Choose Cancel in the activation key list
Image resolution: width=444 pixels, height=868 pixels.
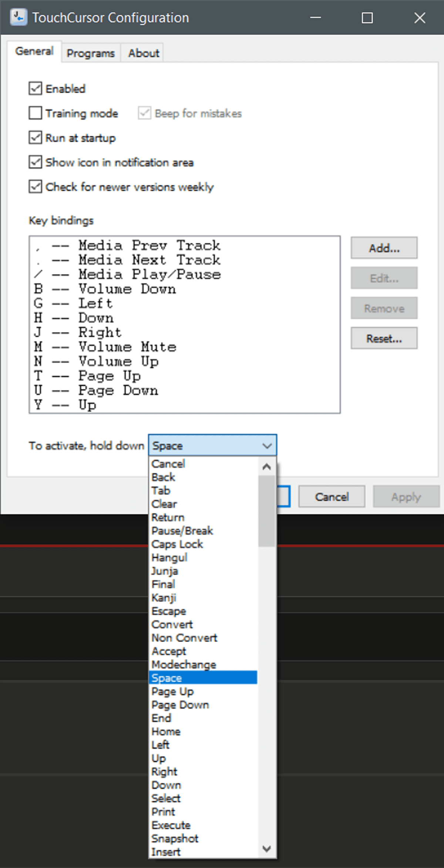[x=203, y=464]
